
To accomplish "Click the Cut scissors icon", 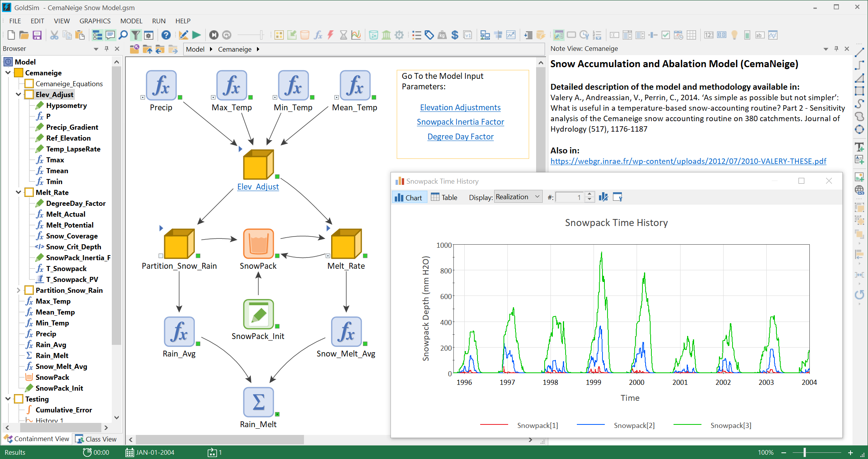I will coord(54,35).
